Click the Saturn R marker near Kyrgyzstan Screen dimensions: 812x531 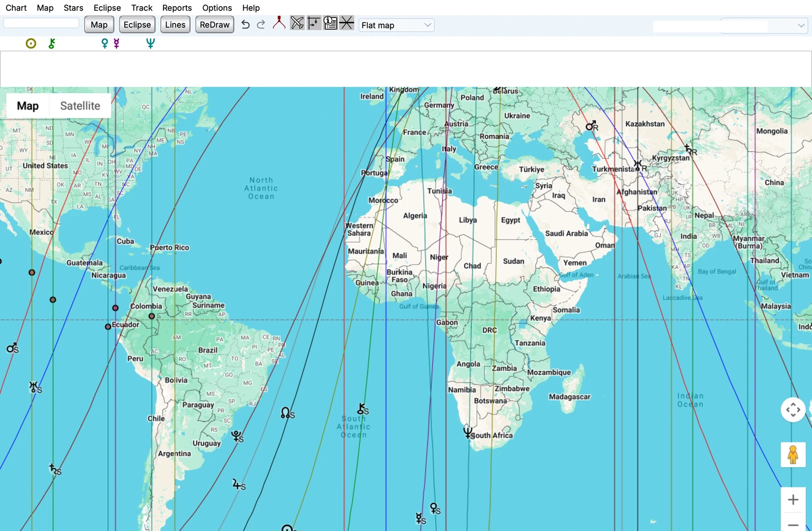pyautogui.click(x=691, y=150)
